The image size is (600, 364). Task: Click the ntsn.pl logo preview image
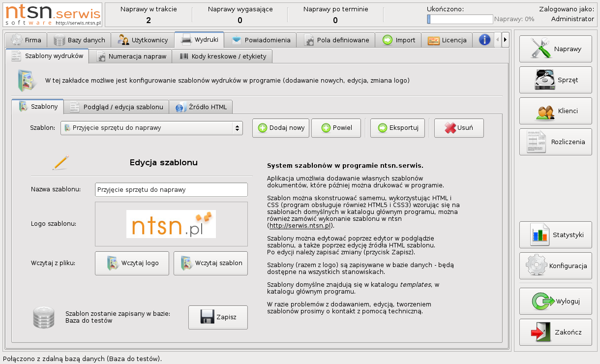tap(171, 224)
